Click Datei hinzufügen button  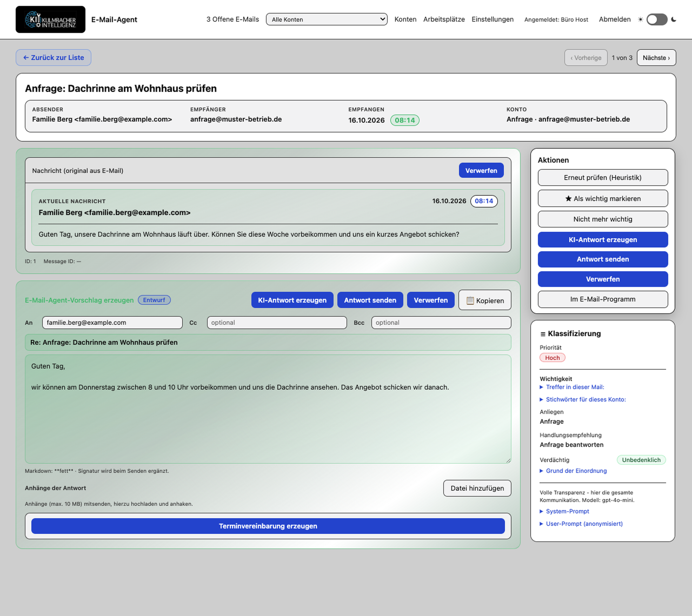pos(477,488)
